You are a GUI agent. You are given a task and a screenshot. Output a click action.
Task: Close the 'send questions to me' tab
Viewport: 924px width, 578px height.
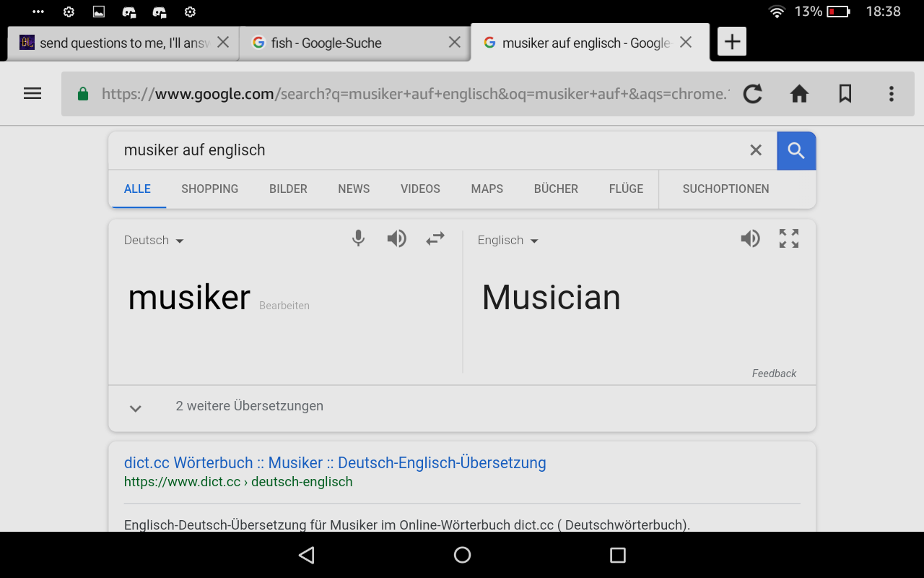click(x=223, y=42)
